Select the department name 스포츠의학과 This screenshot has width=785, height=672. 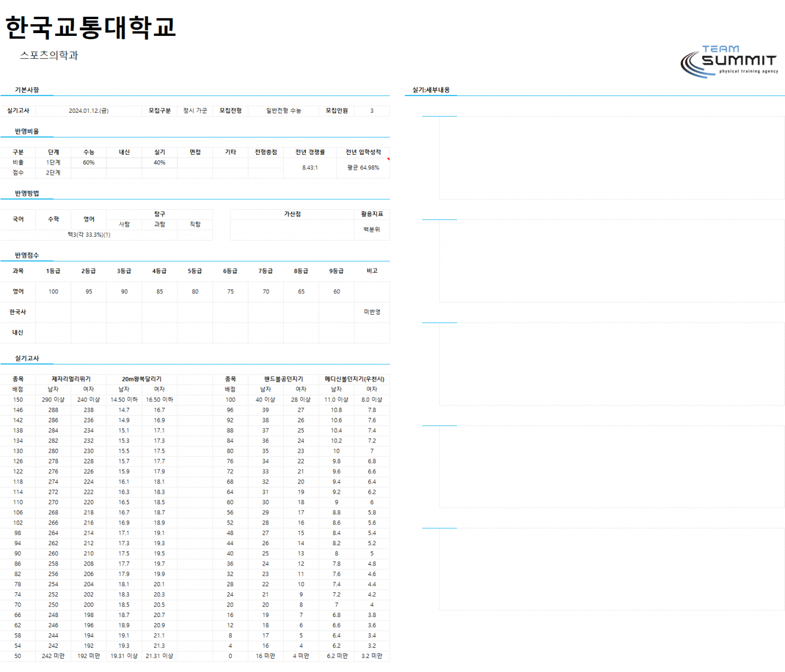coord(49,55)
